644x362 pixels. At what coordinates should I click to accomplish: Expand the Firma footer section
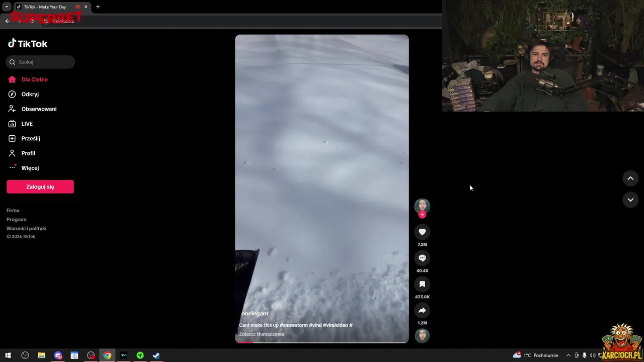[x=13, y=211]
